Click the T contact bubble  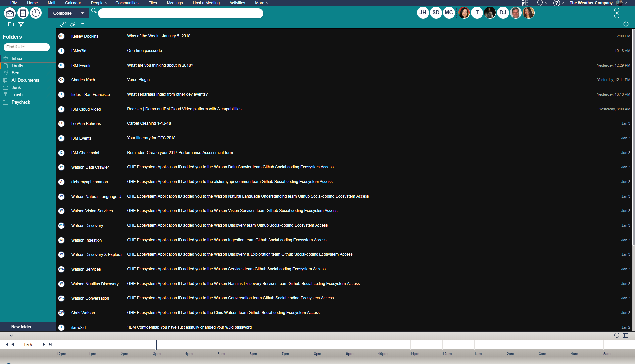click(x=477, y=13)
